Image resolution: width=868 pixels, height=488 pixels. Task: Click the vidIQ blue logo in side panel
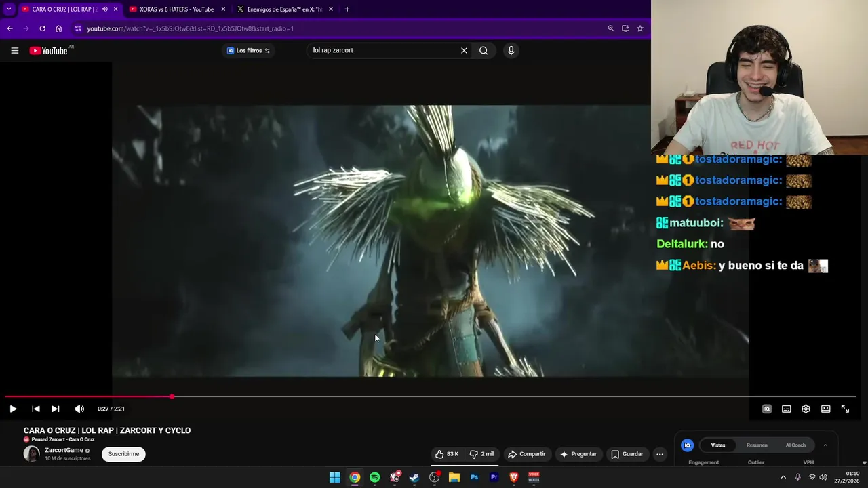[x=687, y=445]
